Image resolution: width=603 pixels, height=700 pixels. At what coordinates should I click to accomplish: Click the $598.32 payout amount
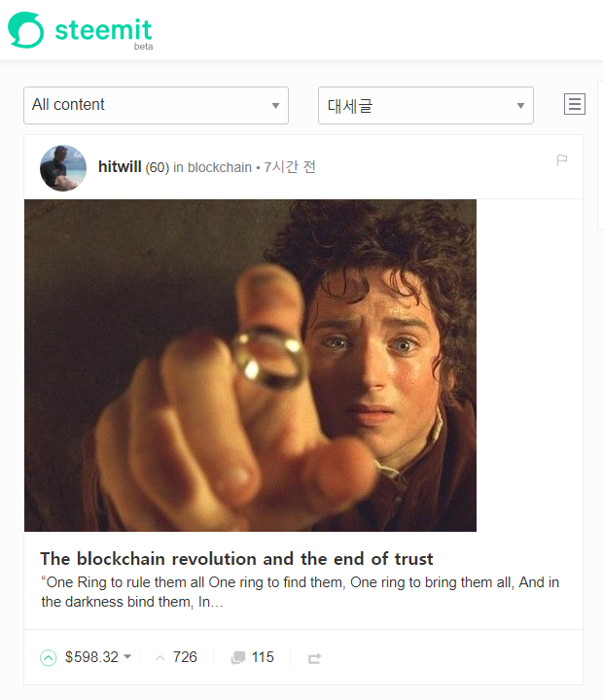[91, 657]
